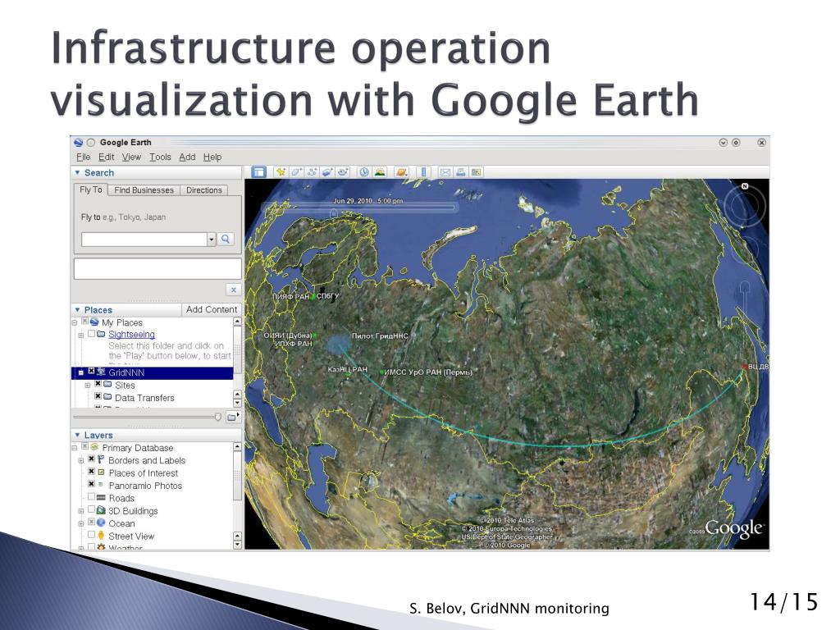840x630 pixels.
Task: Expand the Sightseeing folder tree node
Action: (x=81, y=335)
